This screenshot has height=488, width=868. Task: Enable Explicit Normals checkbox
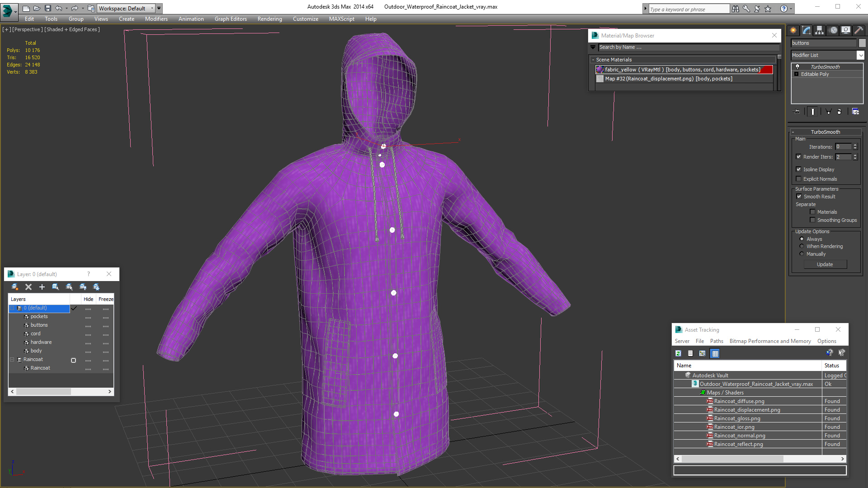click(798, 179)
